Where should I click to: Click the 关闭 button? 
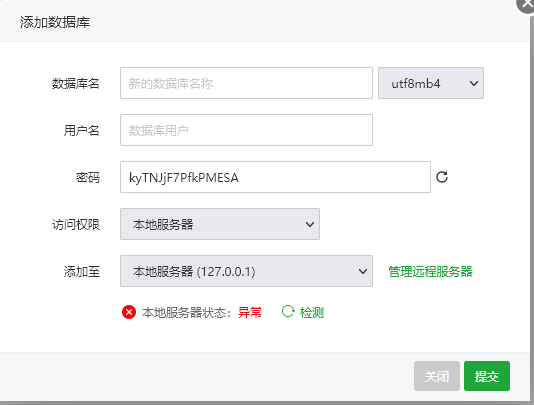(x=437, y=376)
